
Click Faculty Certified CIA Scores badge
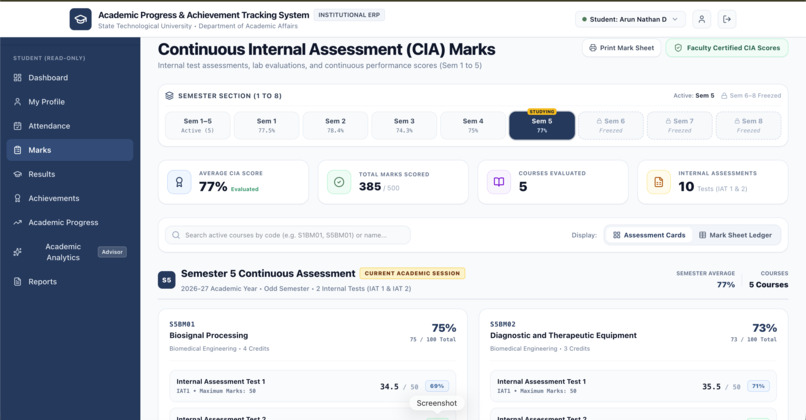coord(727,48)
